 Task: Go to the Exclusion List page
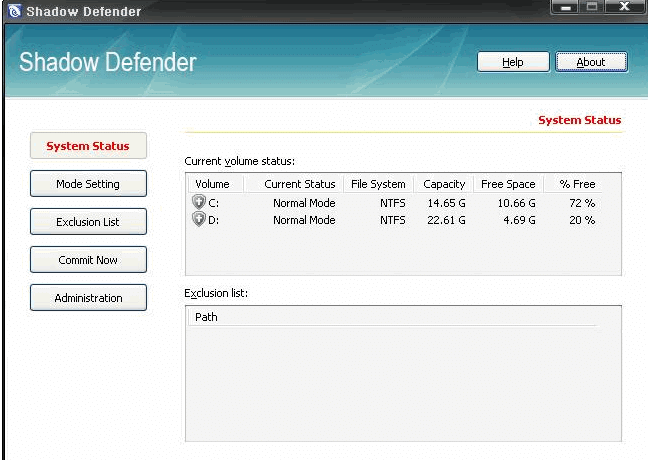click(x=88, y=222)
